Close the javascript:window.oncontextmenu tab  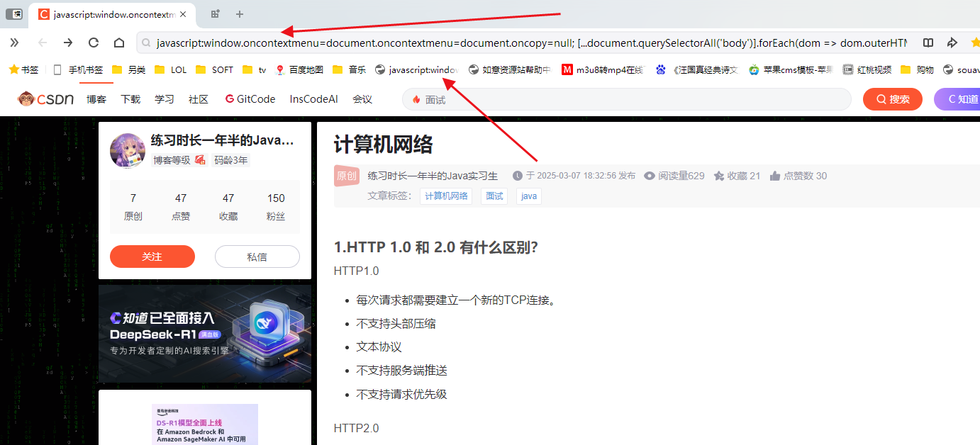coord(183,14)
